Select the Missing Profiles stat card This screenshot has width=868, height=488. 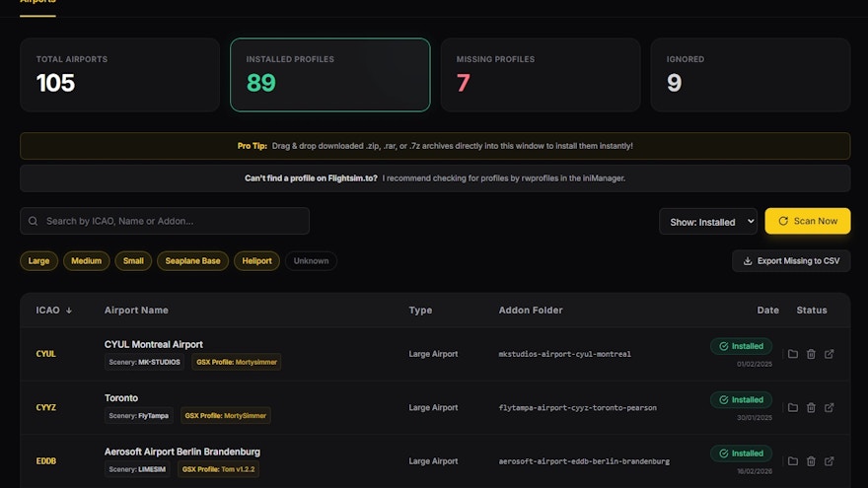click(540, 75)
